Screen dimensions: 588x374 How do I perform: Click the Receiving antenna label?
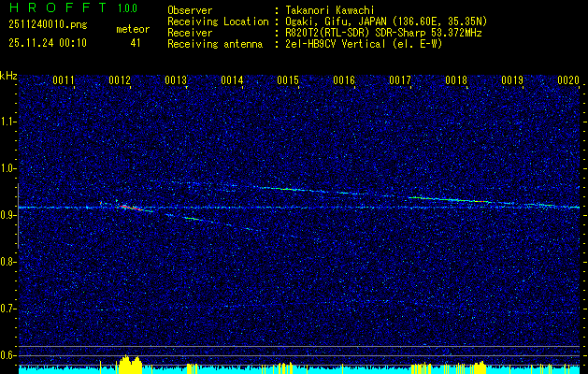coord(215,44)
